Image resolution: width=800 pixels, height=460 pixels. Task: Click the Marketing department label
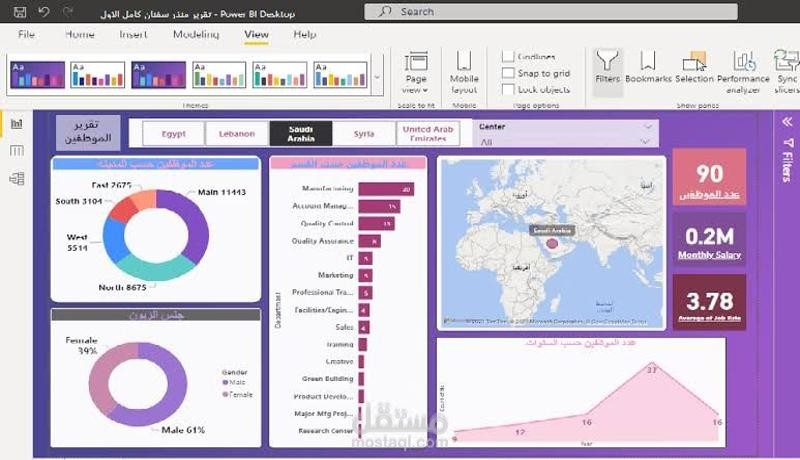[335, 275]
